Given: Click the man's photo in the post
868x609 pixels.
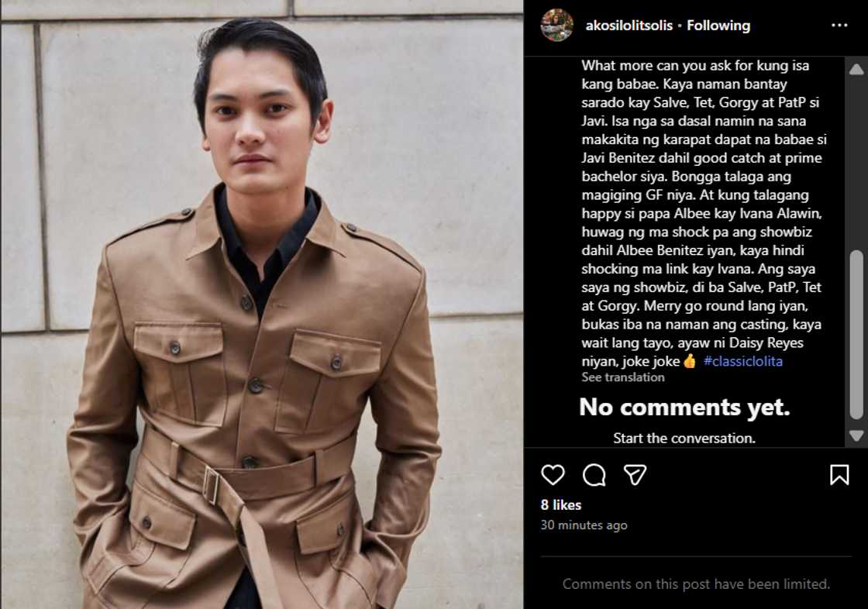Looking at the screenshot, I should pyautogui.click(x=262, y=304).
